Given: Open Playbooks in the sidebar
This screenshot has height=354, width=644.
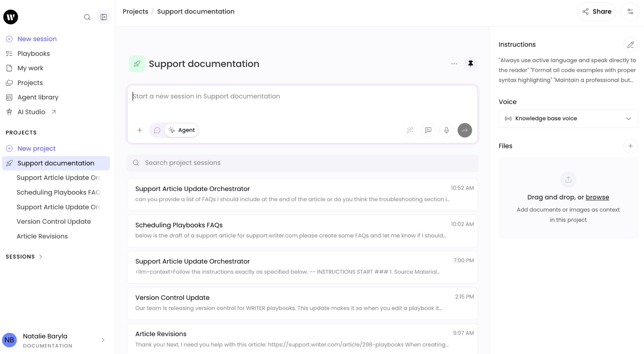Looking at the screenshot, I should pos(33,54).
